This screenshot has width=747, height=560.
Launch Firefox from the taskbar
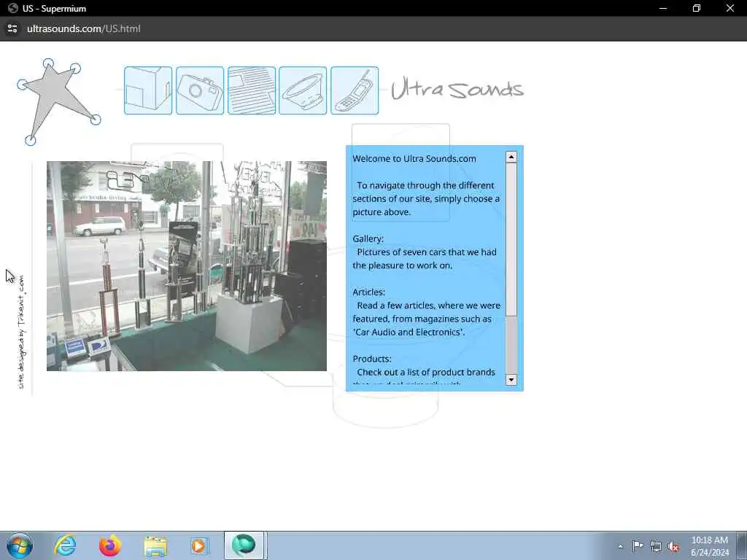pos(110,545)
